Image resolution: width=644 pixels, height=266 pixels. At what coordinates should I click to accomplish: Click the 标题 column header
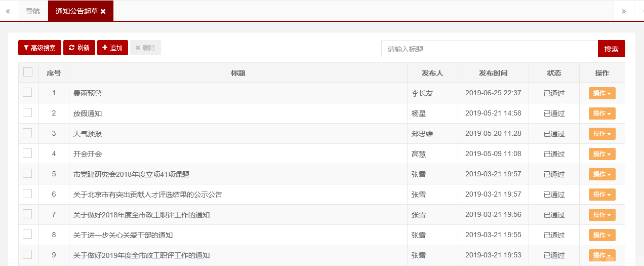pos(238,73)
